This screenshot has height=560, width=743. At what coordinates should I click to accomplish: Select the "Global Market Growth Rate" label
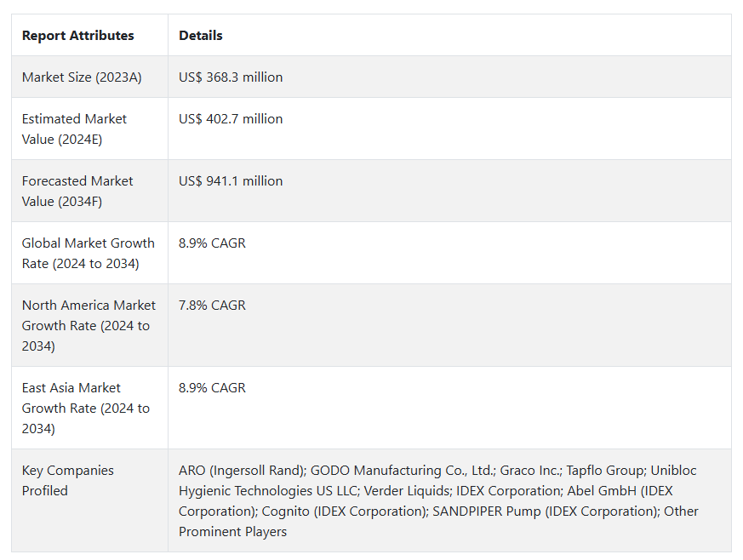tap(89, 253)
